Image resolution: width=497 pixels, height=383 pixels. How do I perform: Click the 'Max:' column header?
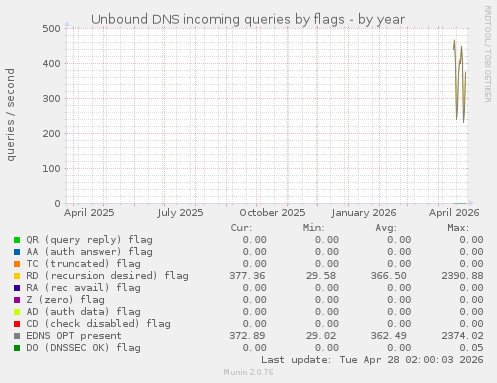coord(458,228)
